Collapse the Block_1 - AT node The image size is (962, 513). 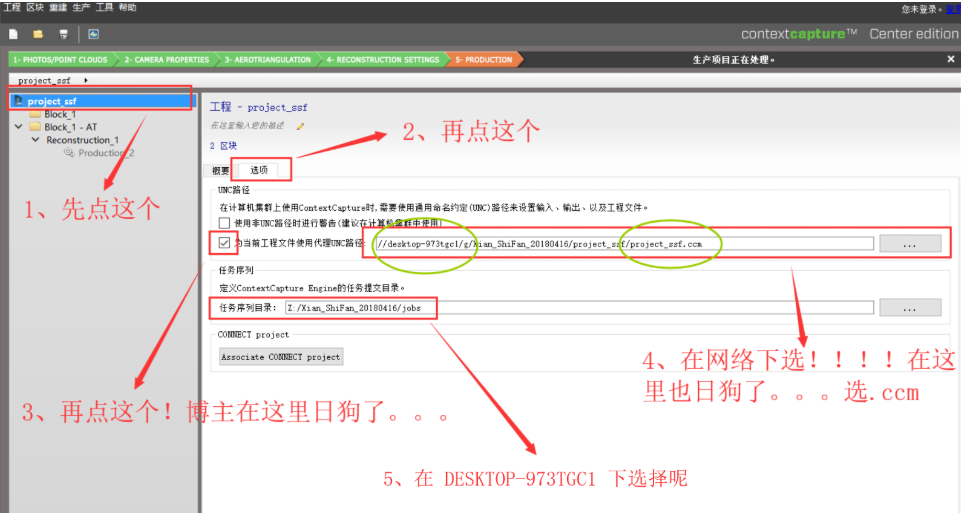click(18, 126)
